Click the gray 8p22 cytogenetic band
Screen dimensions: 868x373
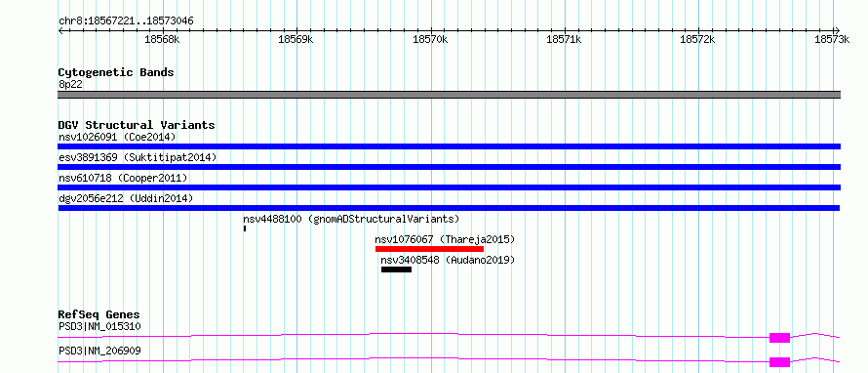(449, 95)
